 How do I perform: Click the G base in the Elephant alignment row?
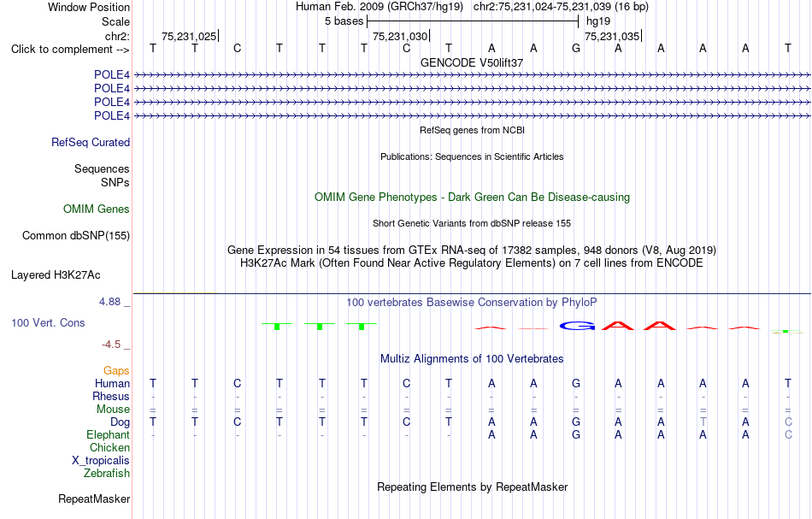(576, 434)
